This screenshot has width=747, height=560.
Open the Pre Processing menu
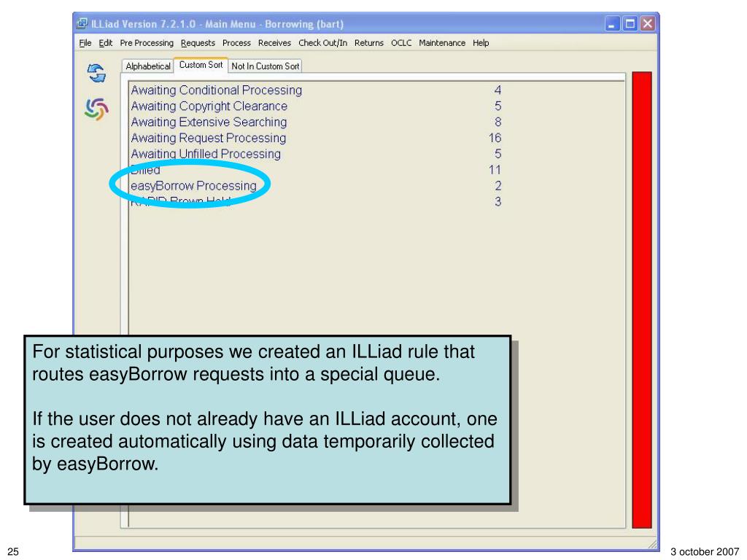pos(147,43)
